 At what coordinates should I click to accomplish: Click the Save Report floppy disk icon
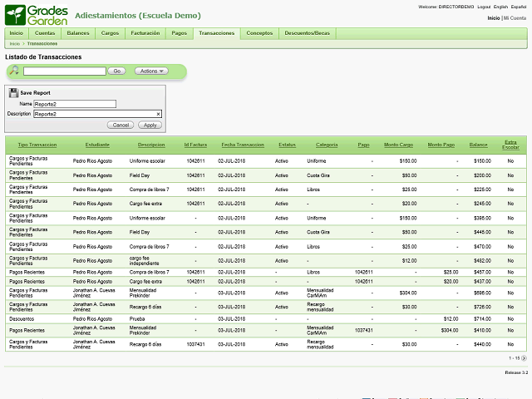[14, 93]
